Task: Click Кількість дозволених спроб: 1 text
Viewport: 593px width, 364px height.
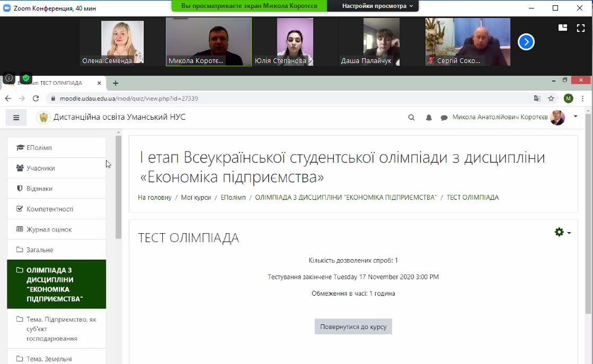Action: coord(353,261)
